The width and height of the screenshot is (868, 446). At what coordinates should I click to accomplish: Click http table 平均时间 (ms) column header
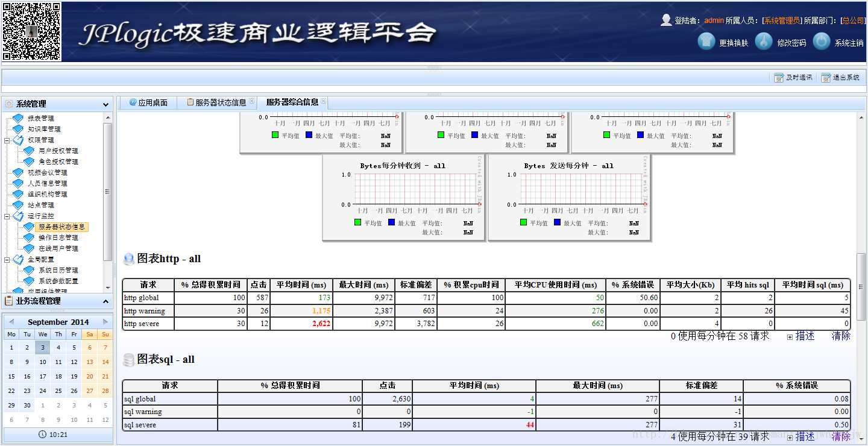301,284
